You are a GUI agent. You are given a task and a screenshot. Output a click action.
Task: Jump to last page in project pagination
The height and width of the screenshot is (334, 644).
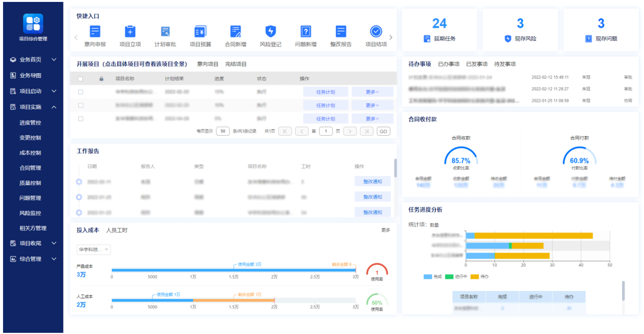[x=367, y=131]
